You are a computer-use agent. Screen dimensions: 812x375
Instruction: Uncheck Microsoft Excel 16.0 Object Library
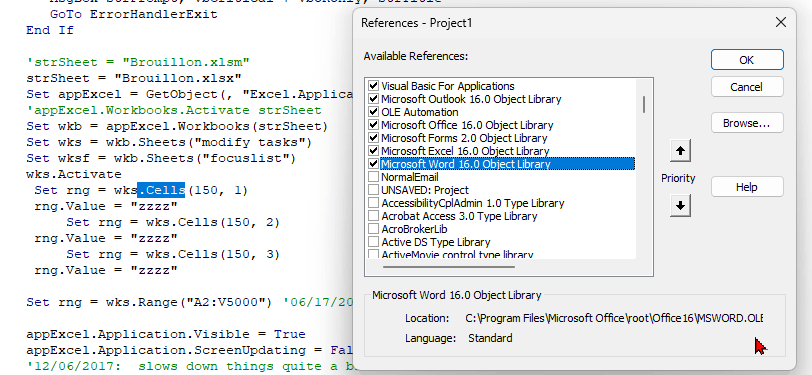pyautogui.click(x=373, y=151)
